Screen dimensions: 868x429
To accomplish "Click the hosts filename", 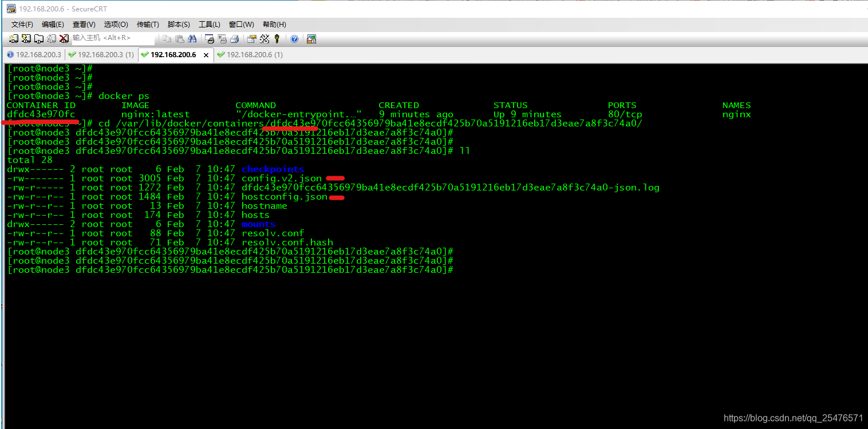I will point(255,215).
